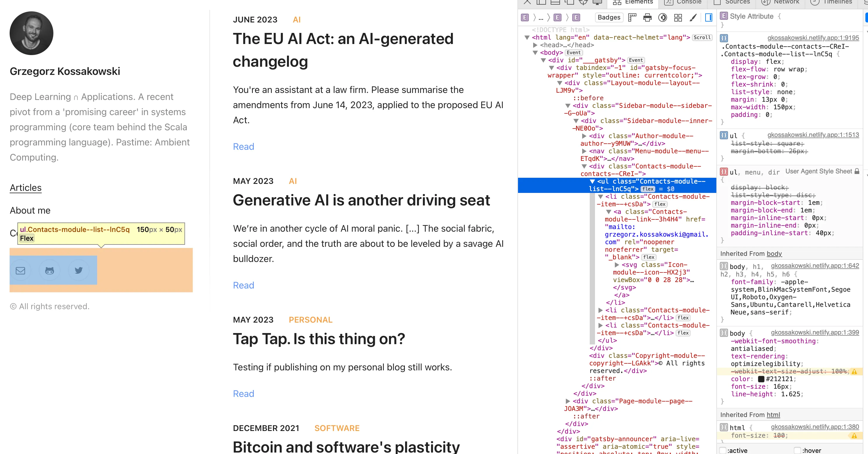
Task: Enable the :hover pseudo-class checkbox
Action: (797, 450)
